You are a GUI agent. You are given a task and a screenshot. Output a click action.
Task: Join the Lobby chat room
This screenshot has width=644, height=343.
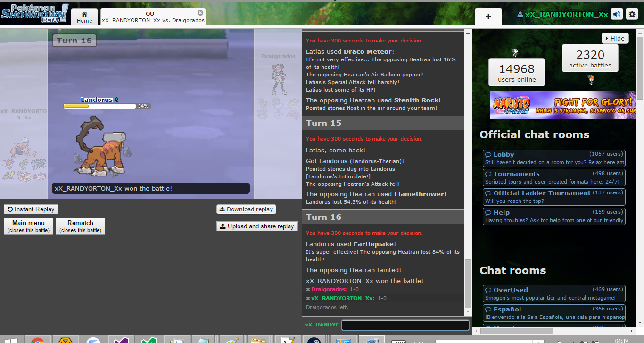click(554, 158)
